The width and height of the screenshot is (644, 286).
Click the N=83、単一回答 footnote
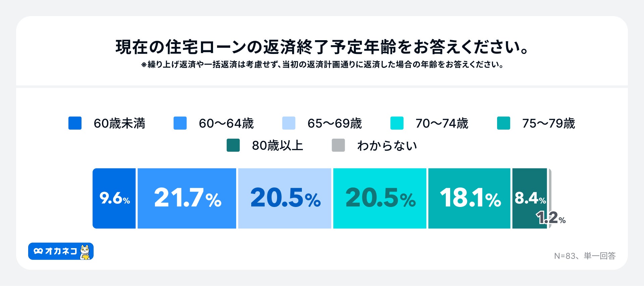585,256
